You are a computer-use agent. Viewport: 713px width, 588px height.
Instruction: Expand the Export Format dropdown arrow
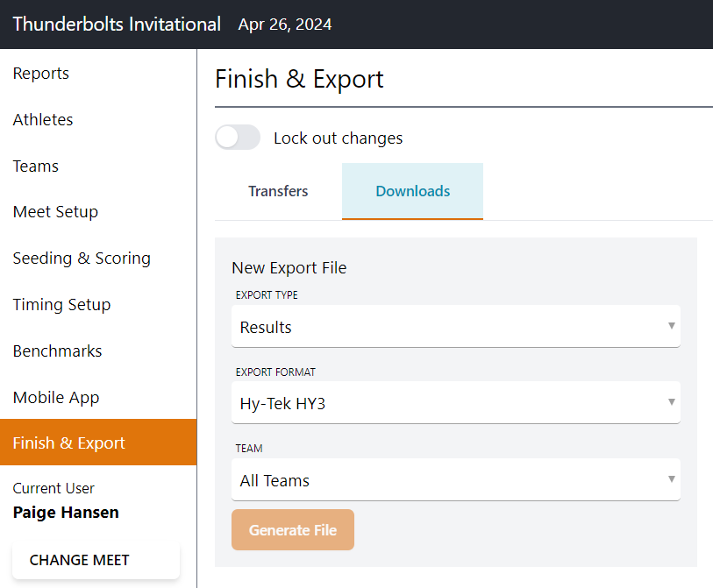coord(671,402)
